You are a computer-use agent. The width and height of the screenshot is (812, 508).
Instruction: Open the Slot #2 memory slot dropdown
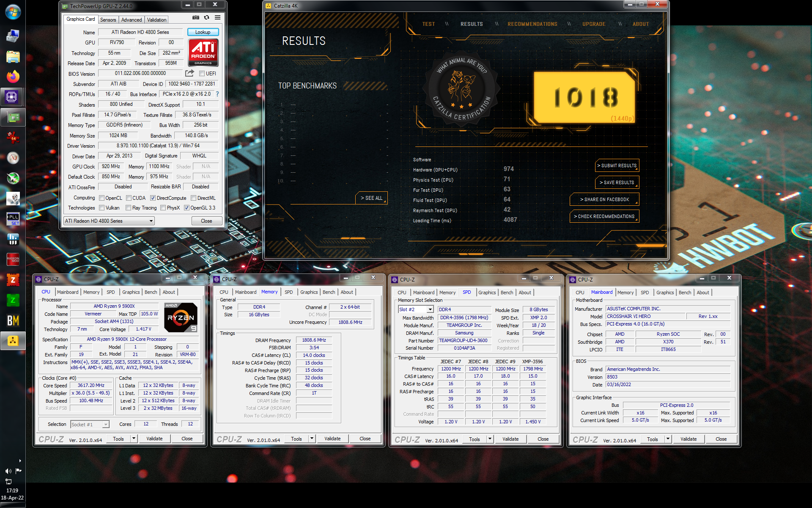click(x=416, y=309)
